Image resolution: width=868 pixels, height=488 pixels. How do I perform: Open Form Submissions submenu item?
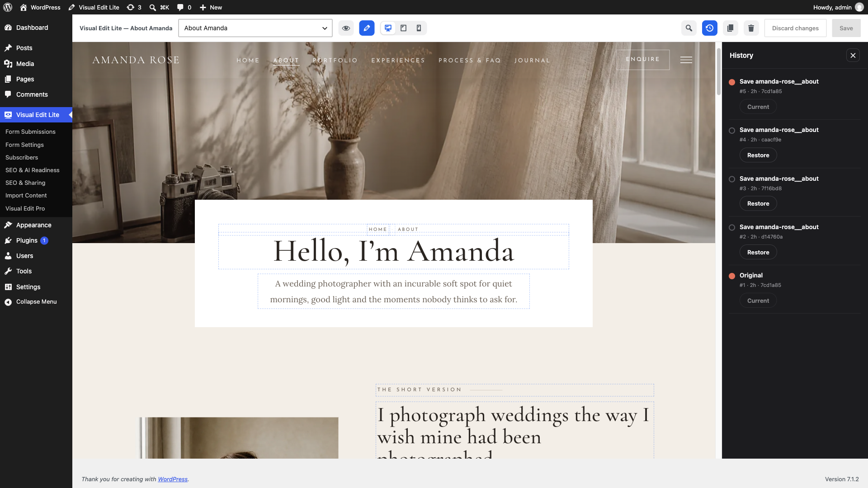coord(30,132)
